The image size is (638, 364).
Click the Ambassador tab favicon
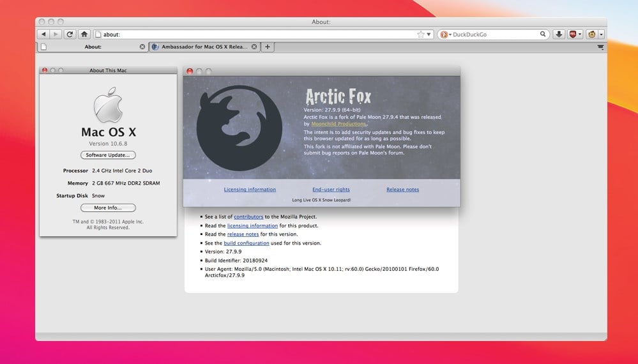(155, 47)
